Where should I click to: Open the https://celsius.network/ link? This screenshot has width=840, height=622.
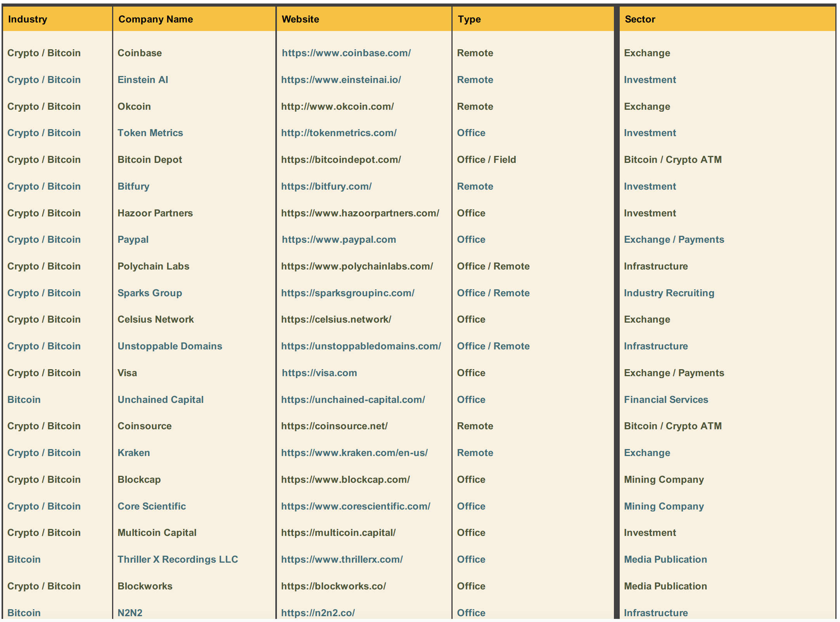click(x=336, y=319)
